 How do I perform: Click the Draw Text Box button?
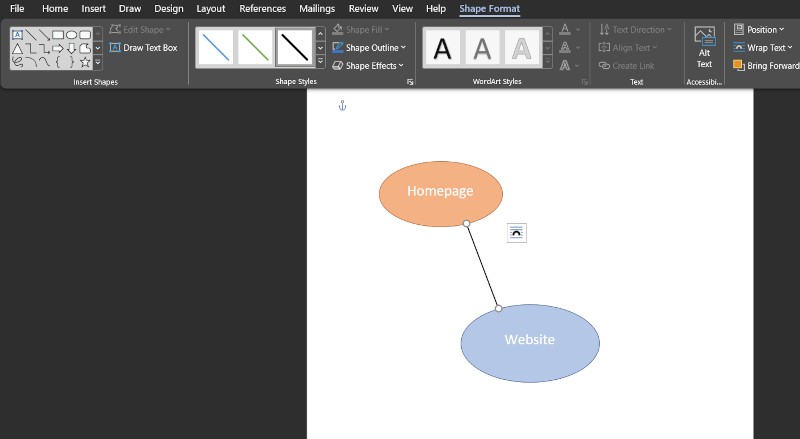[x=143, y=47]
